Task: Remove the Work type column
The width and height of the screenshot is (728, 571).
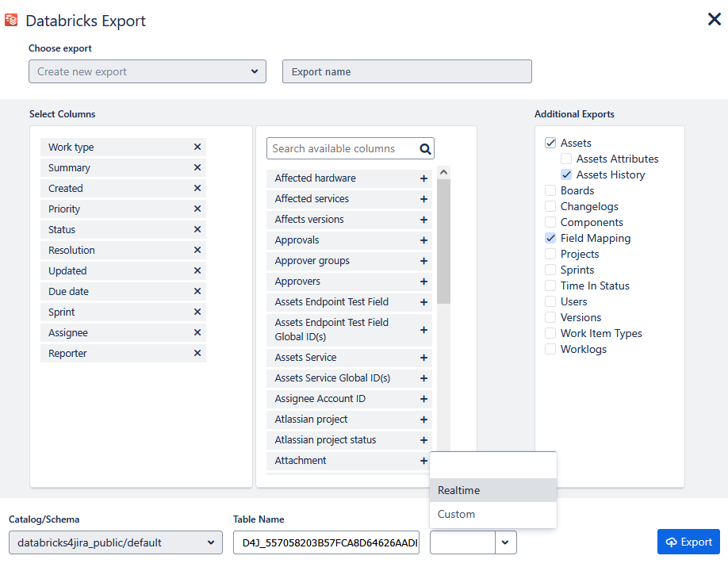Action: pos(197,147)
